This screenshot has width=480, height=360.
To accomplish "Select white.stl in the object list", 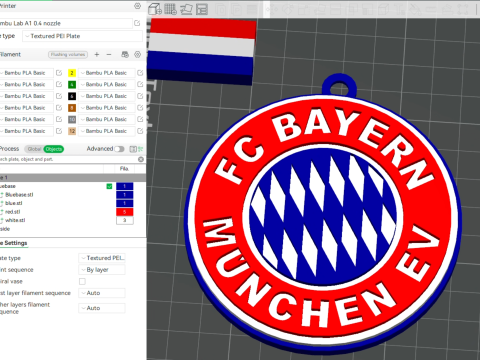I will click(x=15, y=220).
